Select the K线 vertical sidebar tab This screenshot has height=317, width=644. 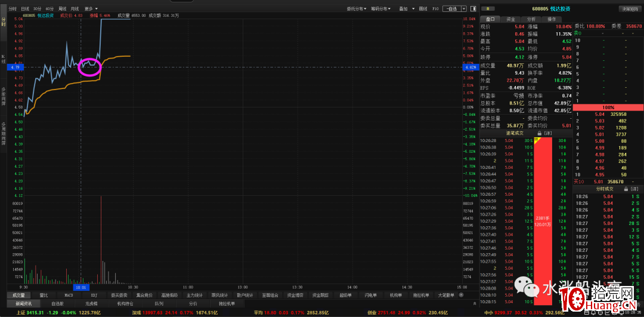coord(4,59)
